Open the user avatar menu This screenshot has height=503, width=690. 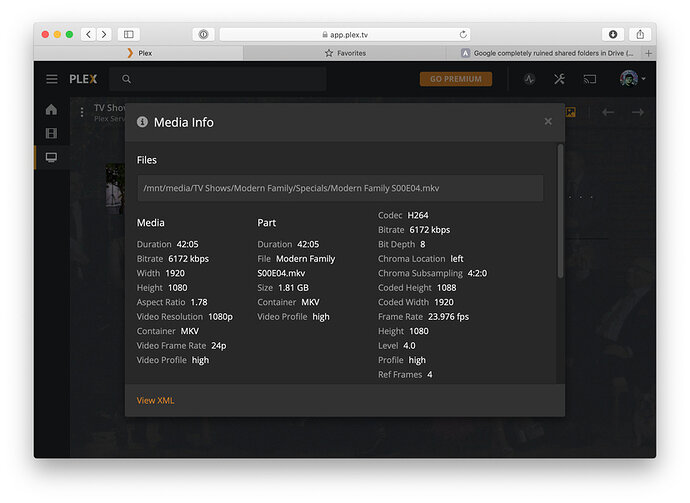pyautogui.click(x=632, y=79)
